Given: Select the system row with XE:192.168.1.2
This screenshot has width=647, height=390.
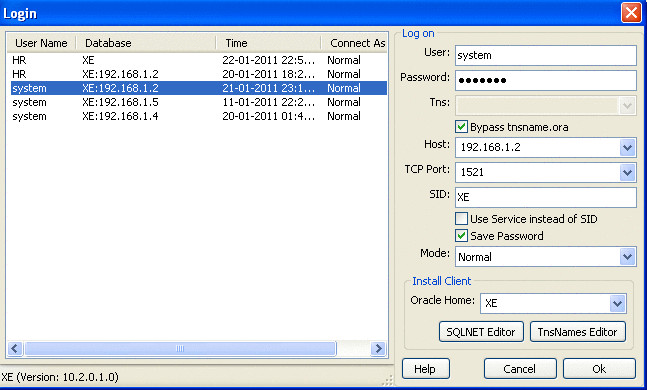Looking at the screenshot, I should [x=198, y=88].
